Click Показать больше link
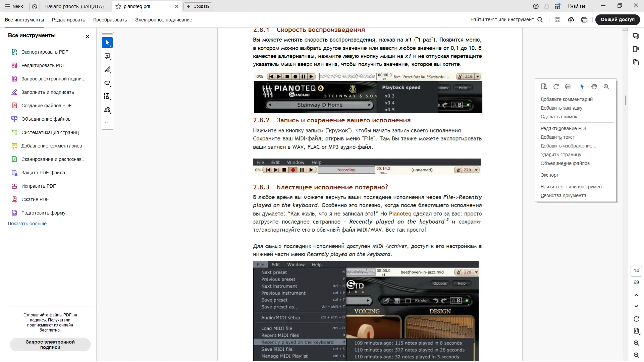Screen dimensions: 644x362 coord(27,224)
